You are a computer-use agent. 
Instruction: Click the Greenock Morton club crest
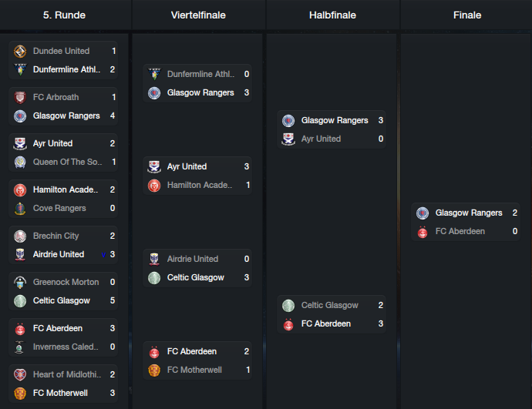point(20,282)
